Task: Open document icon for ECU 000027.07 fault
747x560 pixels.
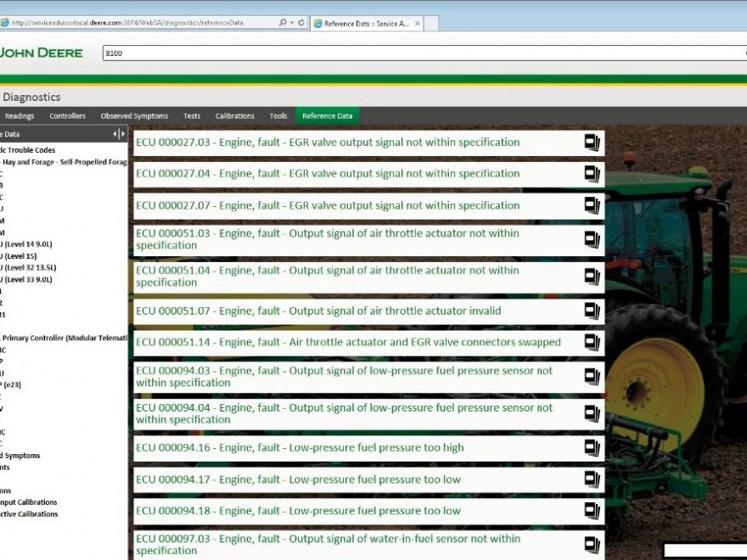Action: [x=593, y=205]
